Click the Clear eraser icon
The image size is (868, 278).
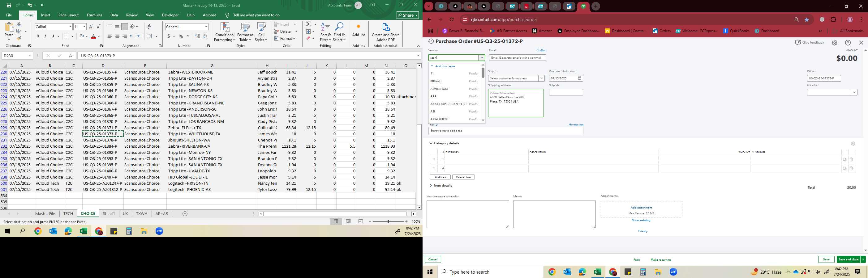point(308,38)
